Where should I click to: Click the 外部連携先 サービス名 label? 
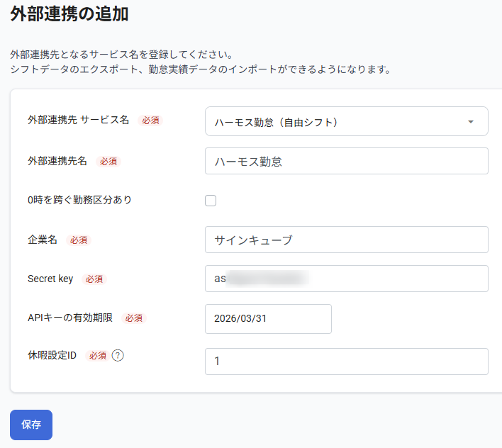(x=78, y=120)
